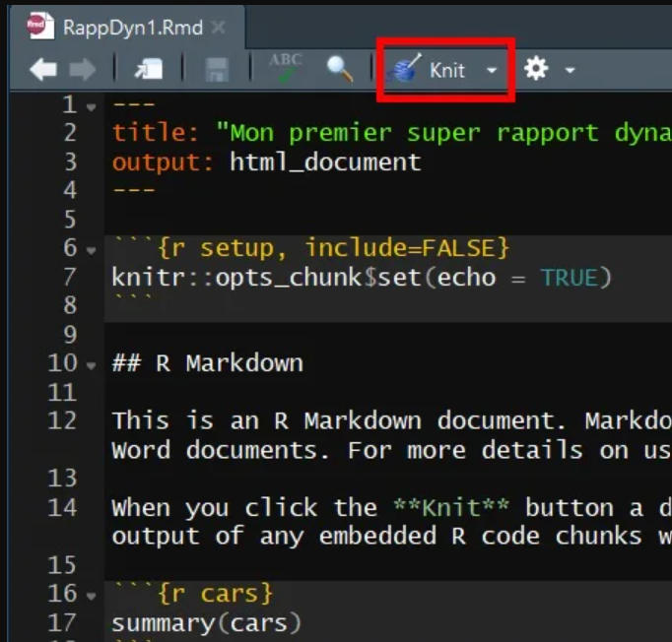The height and width of the screenshot is (642, 672).
Task: Open the gear options dropdown arrow
Action: (x=570, y=71)
